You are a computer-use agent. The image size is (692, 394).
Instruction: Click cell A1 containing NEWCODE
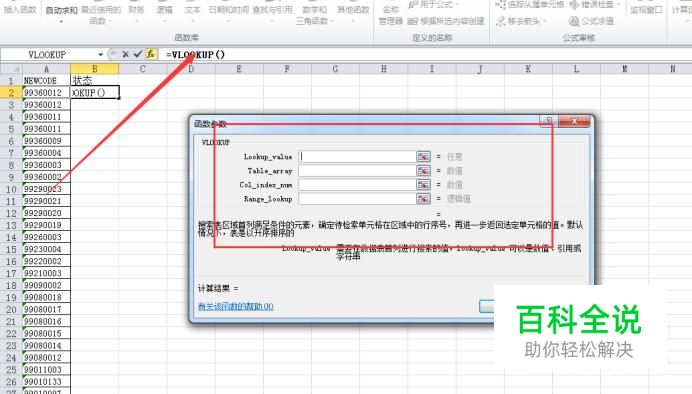point(46,81)
